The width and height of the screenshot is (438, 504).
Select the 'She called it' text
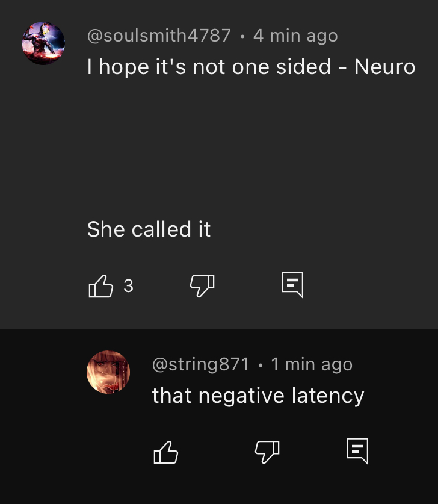[x=149, y=229]
